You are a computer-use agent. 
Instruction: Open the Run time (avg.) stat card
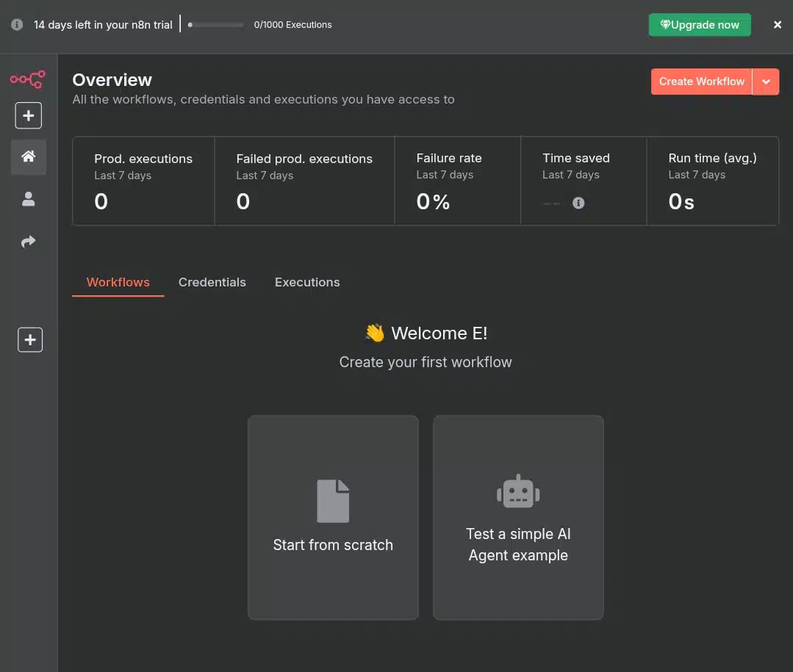tap(713, 181)
